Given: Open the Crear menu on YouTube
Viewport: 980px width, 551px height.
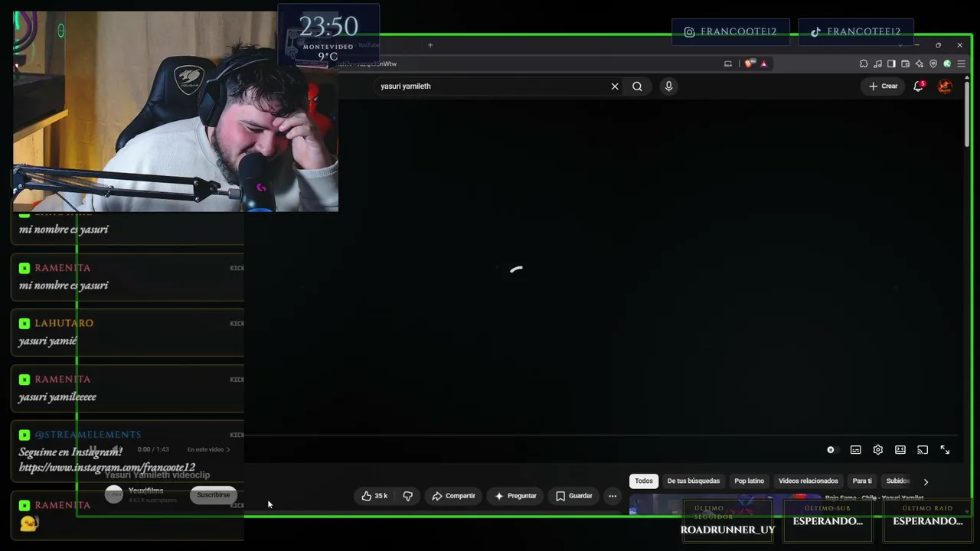Looking at the screenshot, I should click(883, 86).
